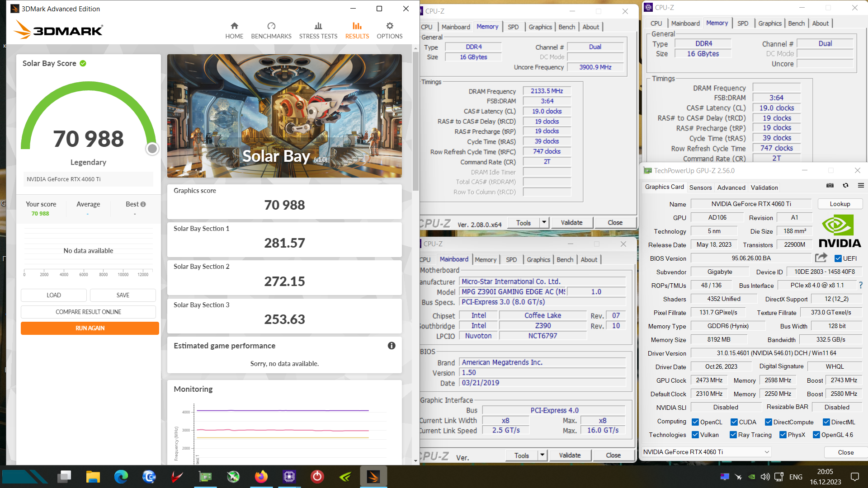
Task: Open the HOME section in 3DMark
Action: tap(234, 31)
